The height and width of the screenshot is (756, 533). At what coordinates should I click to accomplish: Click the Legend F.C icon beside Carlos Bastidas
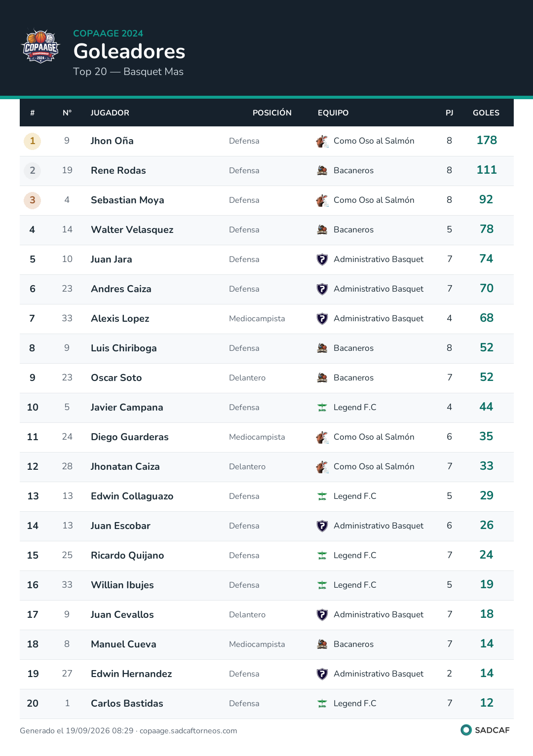322,704
